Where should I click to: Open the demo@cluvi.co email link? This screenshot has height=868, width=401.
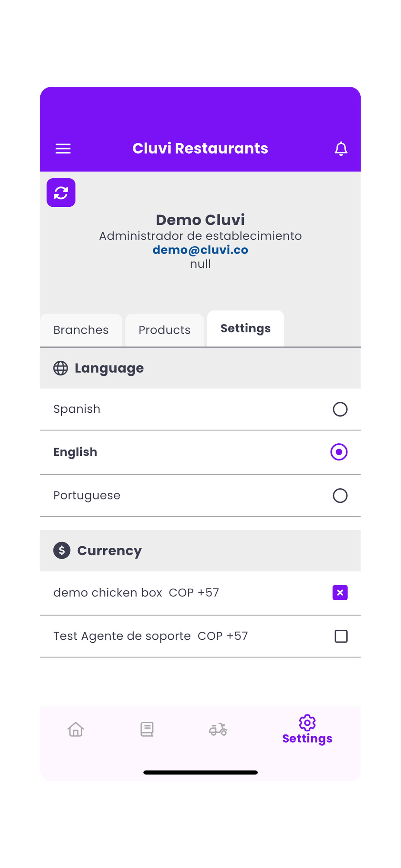[x=200, y=250]
